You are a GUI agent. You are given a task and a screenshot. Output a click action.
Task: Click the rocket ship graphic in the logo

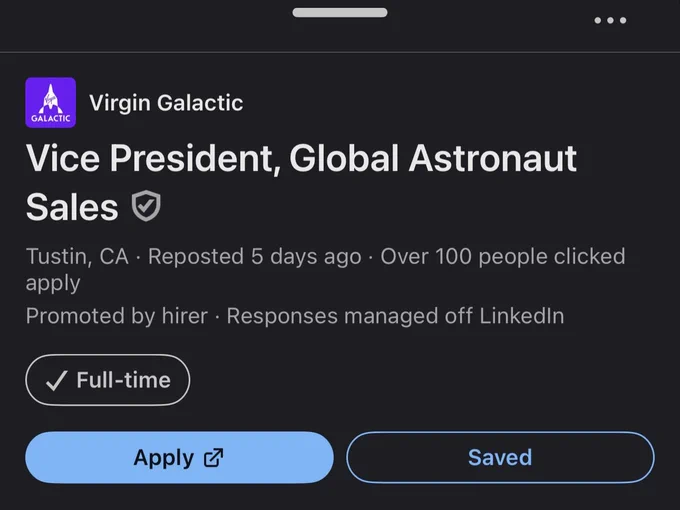(x=51, y=98)
